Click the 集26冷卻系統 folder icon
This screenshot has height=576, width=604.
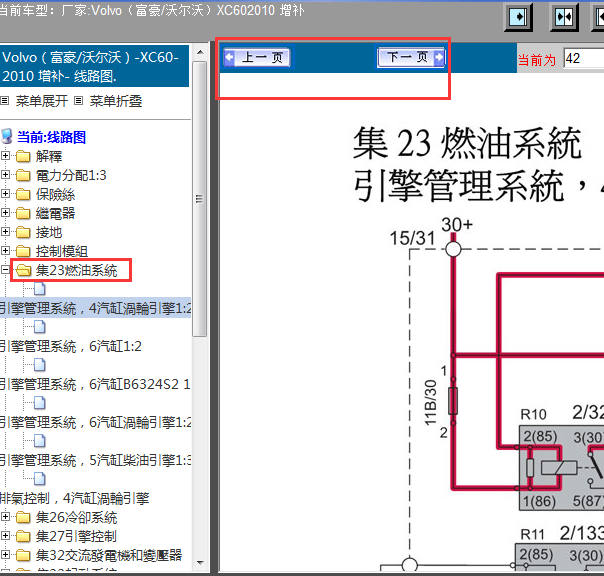pos(23,517)
